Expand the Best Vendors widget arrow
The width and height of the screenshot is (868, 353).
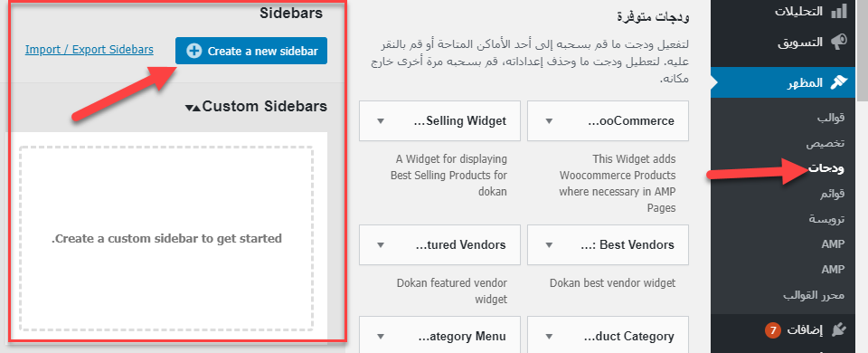549,245
